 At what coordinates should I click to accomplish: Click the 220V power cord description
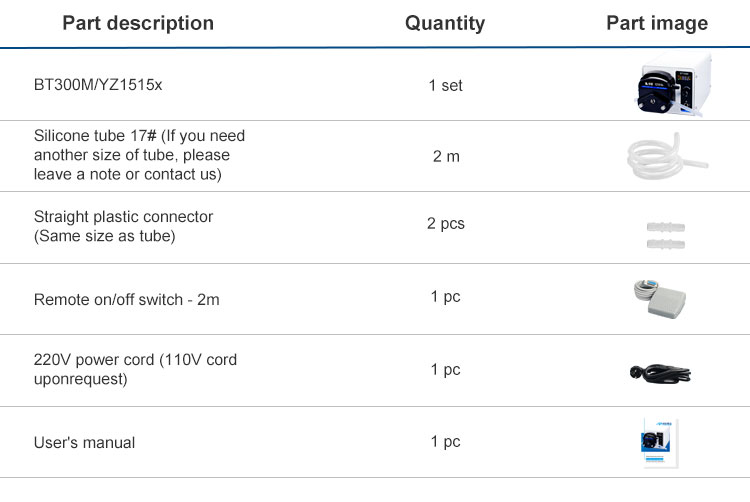135,369
